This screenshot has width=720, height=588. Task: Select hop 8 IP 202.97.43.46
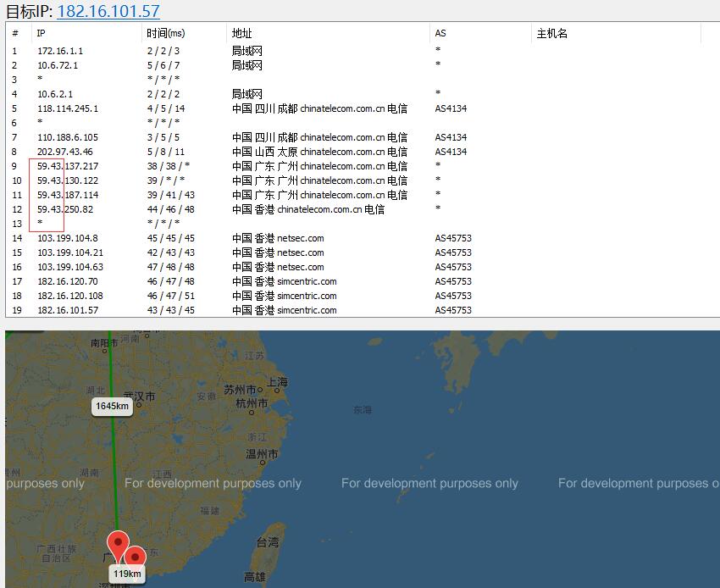coord(64,152)
